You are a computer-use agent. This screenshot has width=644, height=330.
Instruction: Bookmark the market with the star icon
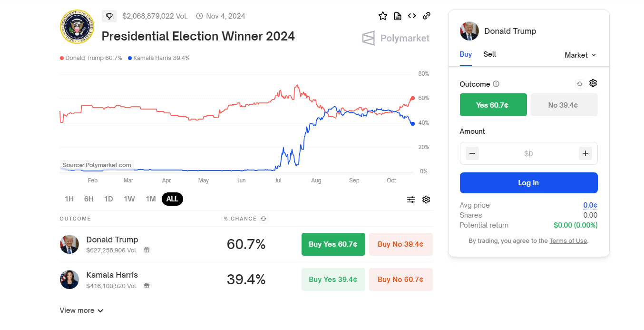(x=383, y=16)
